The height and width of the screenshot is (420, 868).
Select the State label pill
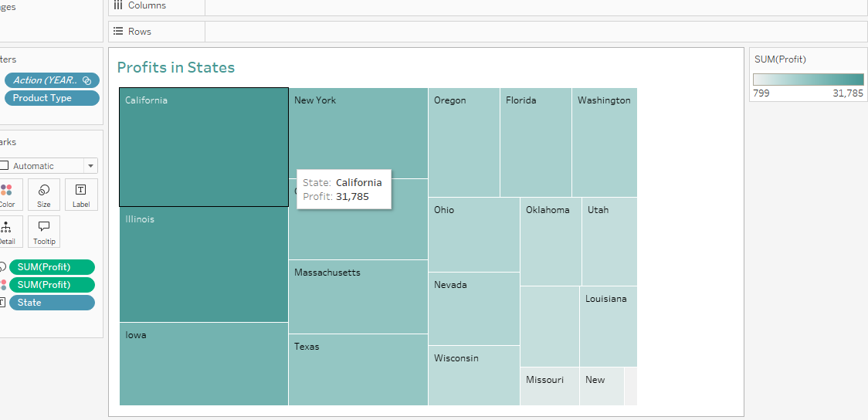(x=52, y=303)
